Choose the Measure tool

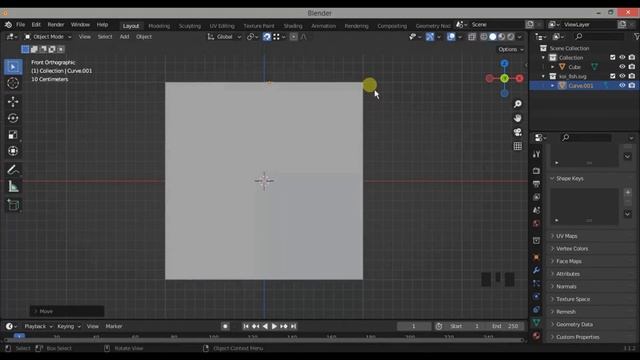[13, 187]
